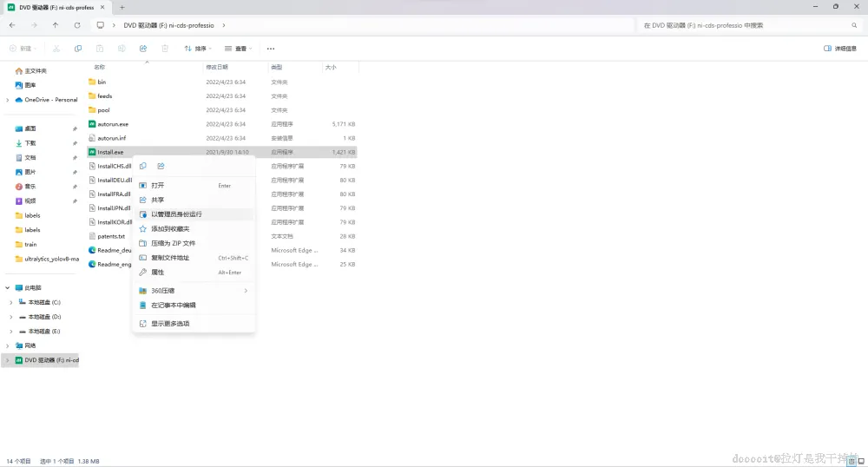Open the toolbar's three-dot See more menu
Viewport: 868px width, 467px height.
(x=271, y=49)
